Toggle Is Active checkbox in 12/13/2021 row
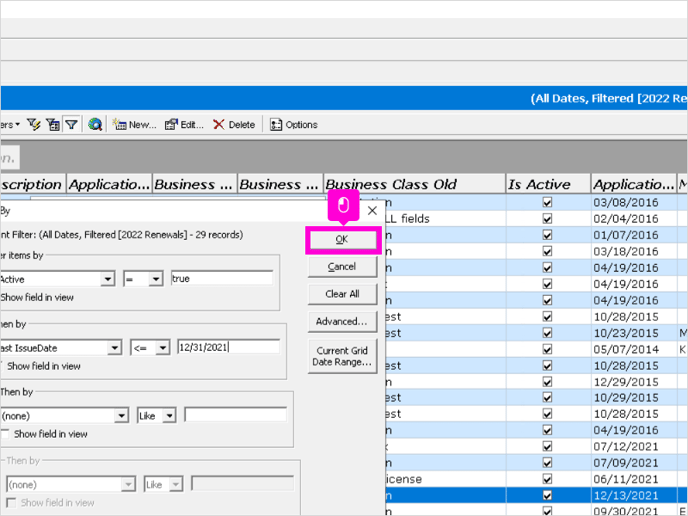Viewport: 688px width, 516px height. pyautogui.click(x=547, y=495)
